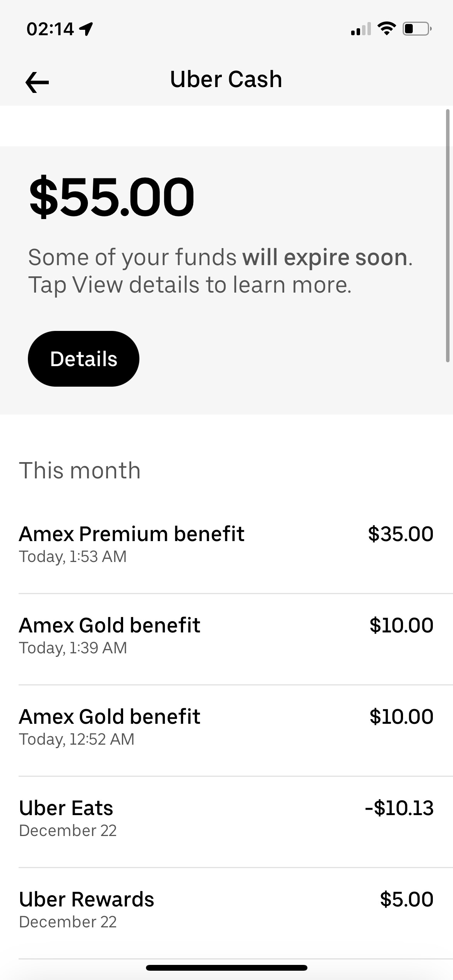This screenshot has width=453, height=980.
Task: Tap the location arrow status icon
Action: coord(86,29)
